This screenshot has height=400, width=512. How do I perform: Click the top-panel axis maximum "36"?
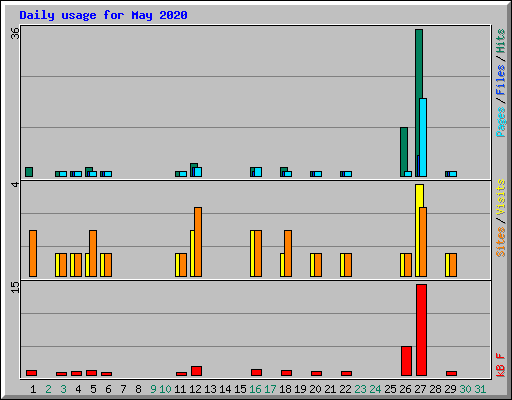pyautogui.click(x=15, y=33)
